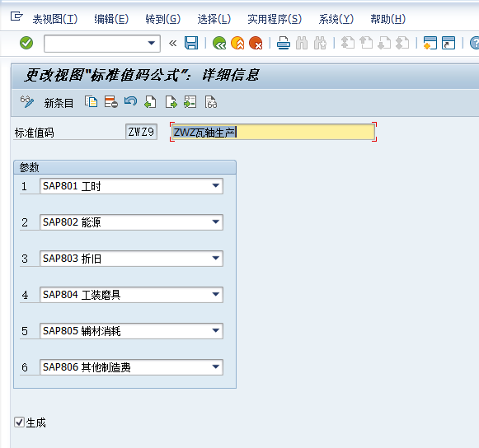Go to Last Page icon
The width and height of the screenshot is (479, 448).
(x=402, y=43)
